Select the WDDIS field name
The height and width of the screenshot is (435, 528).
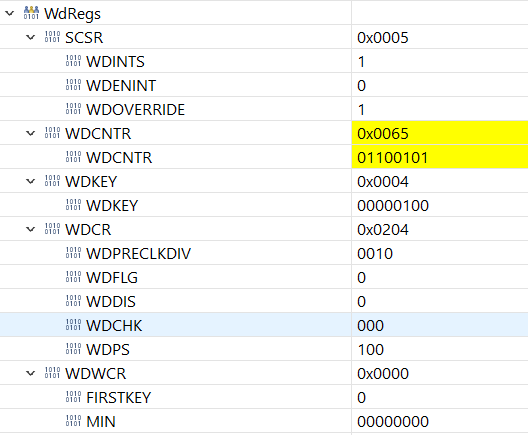111,301
